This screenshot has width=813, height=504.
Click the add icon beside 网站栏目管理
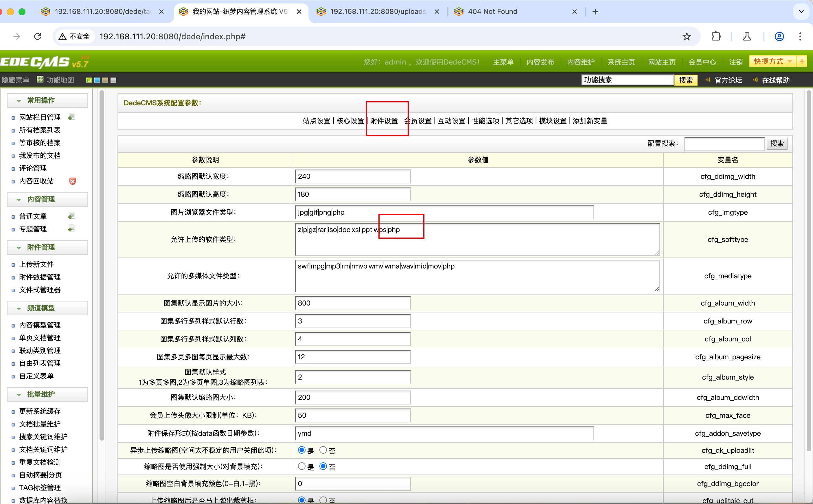[x=72, y=117]
